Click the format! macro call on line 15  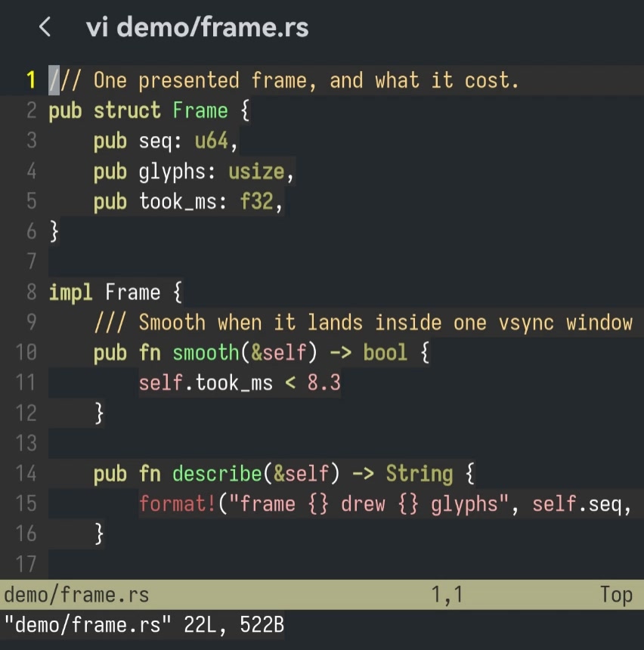(x=385, y=504)
